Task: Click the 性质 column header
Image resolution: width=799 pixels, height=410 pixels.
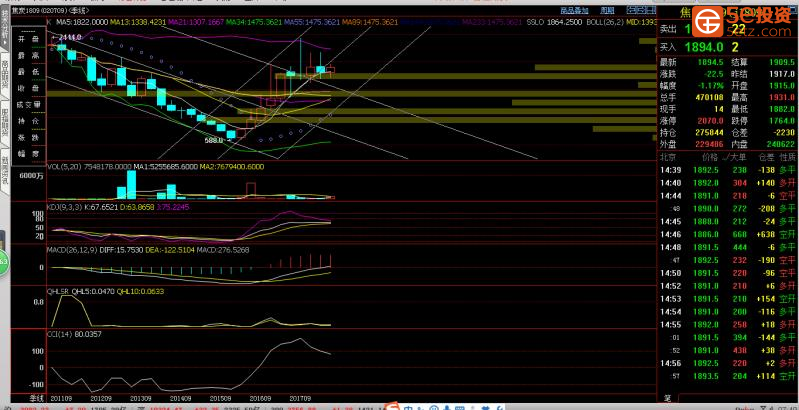Action: pyautogui.click(x=787, y=157)
